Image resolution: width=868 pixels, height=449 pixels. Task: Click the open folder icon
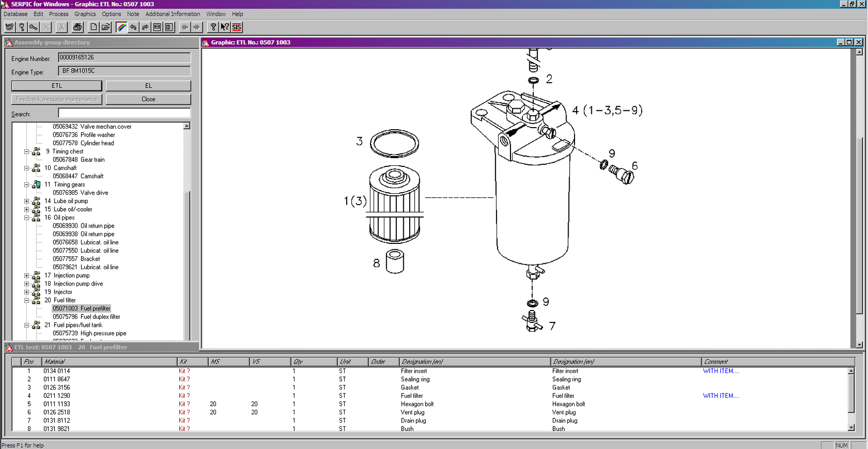point(106,27)
